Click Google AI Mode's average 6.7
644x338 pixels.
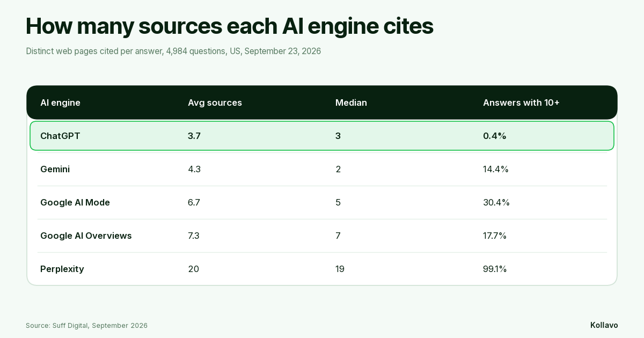pyautogui.click(x=194, y=202)
